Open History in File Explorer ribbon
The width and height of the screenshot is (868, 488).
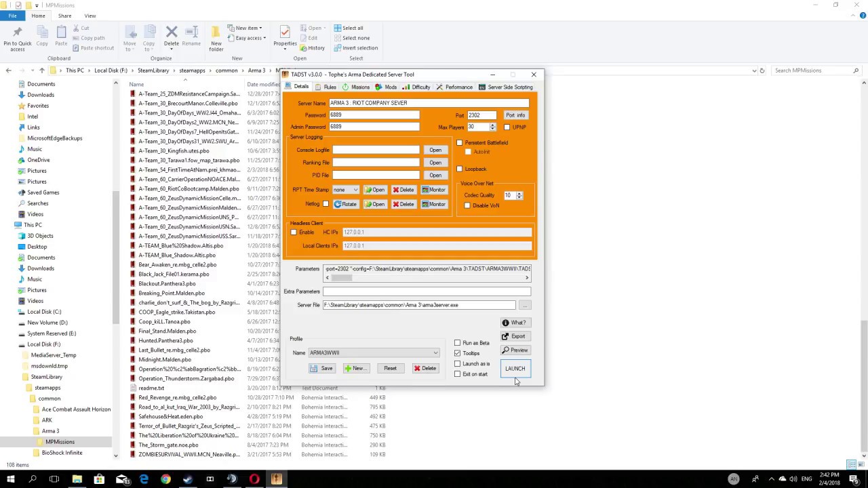[313, 48]
